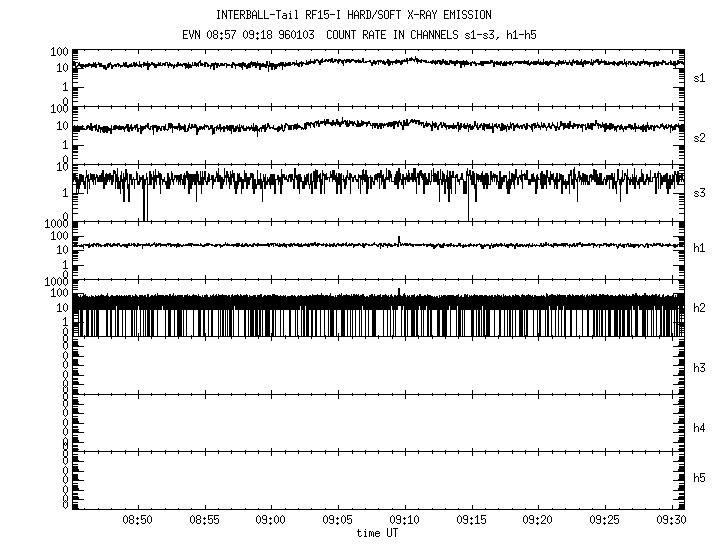
Task: Select the h3 channel label
Action: (699, 368)
